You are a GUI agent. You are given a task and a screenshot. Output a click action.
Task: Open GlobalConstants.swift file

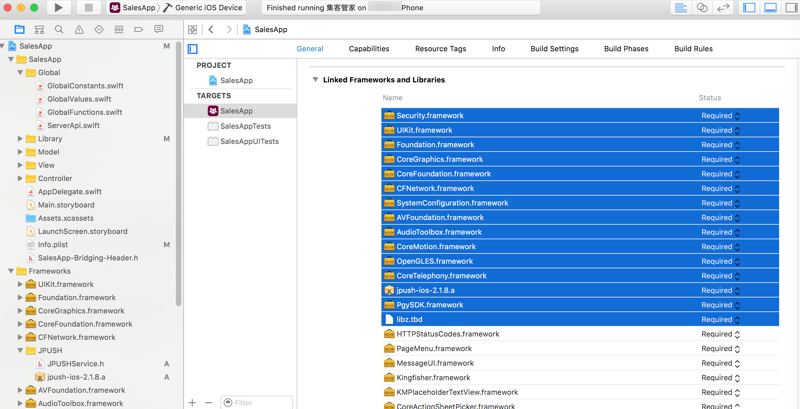click(x=86, y=86)
